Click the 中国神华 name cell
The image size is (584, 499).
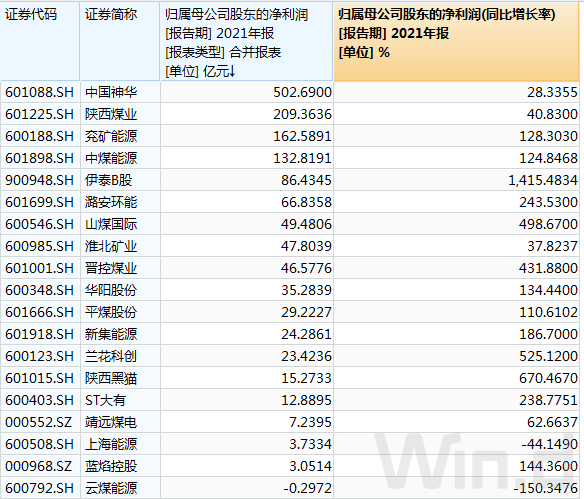coord(111,92)
